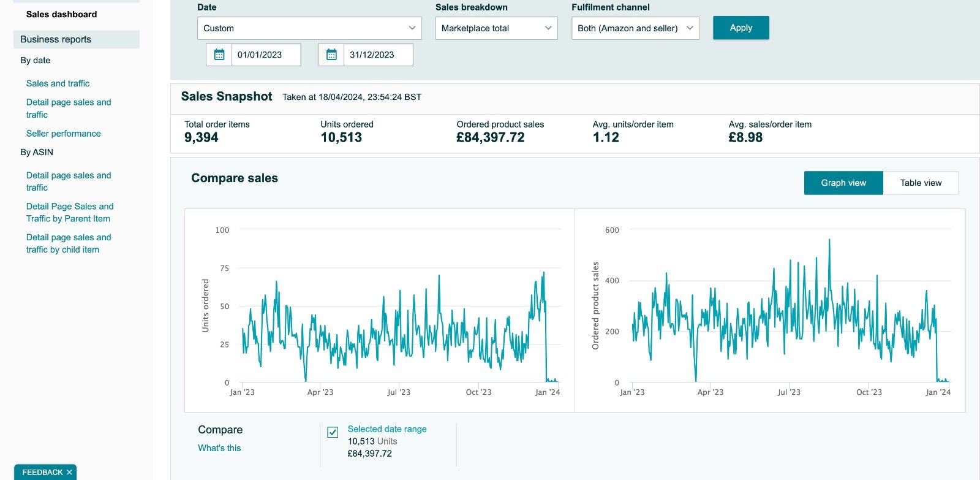Click the snapshot timestamp text
Viewport: 980px width, 480px height.
[352, 97]
